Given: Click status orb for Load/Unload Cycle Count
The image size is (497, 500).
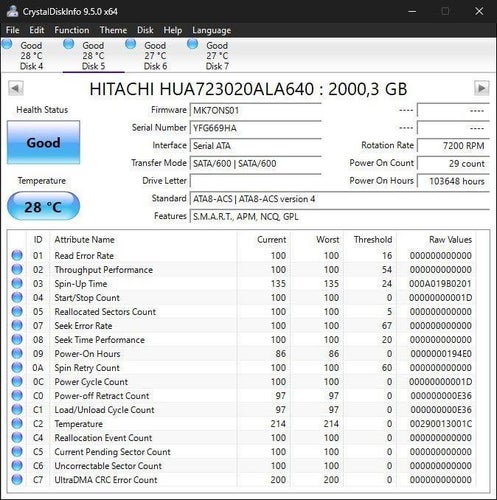Looking at the screenshot, I should [x=17, y=409].
